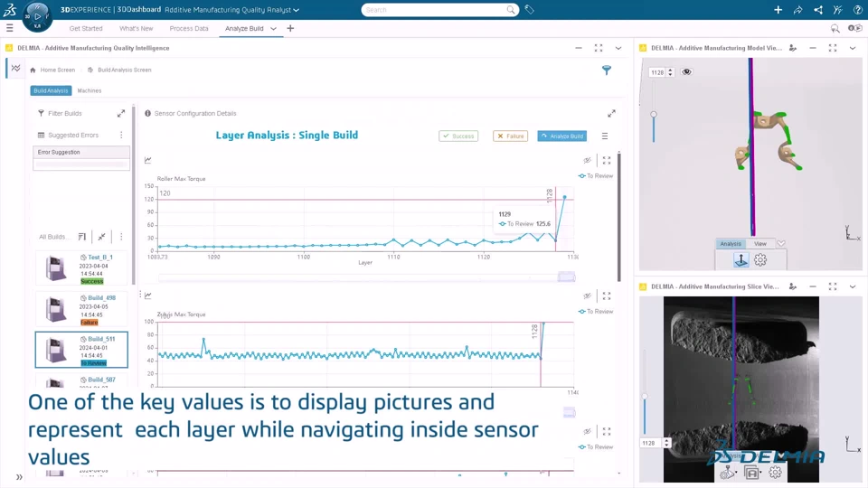This screenshot has width=868, height=488.
Task: Click the 3DEXPERIENCE compass play button
Action: coord(38,16)
